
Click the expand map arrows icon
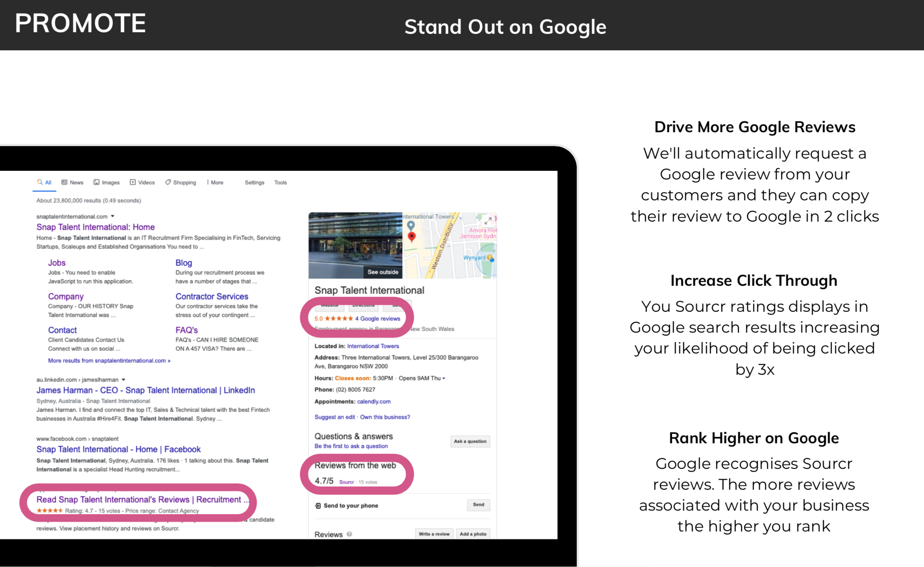pos(488,220)
